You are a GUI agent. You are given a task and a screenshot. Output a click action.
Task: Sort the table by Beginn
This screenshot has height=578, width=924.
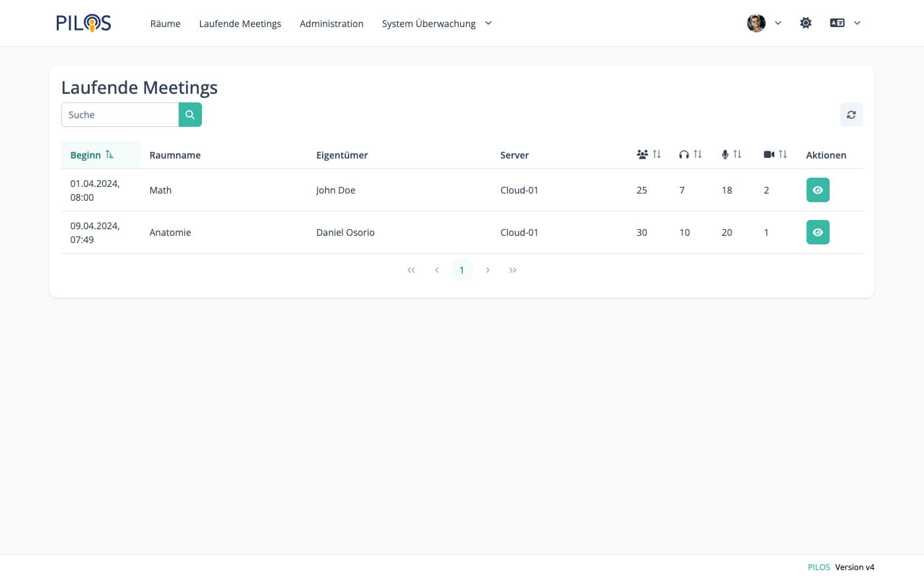(x=92, y=155)
